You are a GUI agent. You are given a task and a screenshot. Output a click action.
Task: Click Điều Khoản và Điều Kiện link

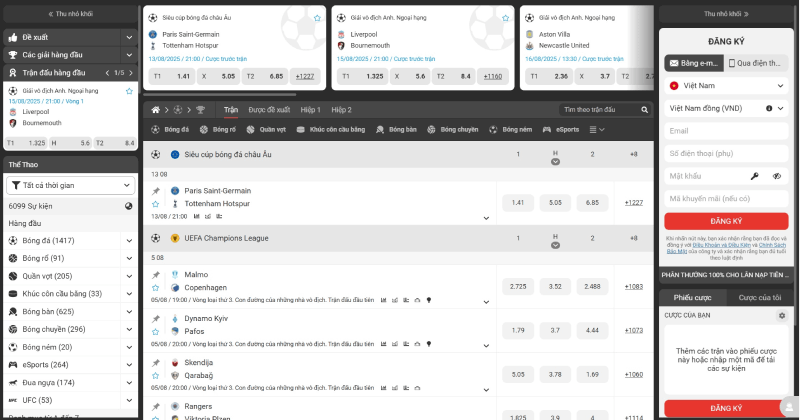pos(721,245)
